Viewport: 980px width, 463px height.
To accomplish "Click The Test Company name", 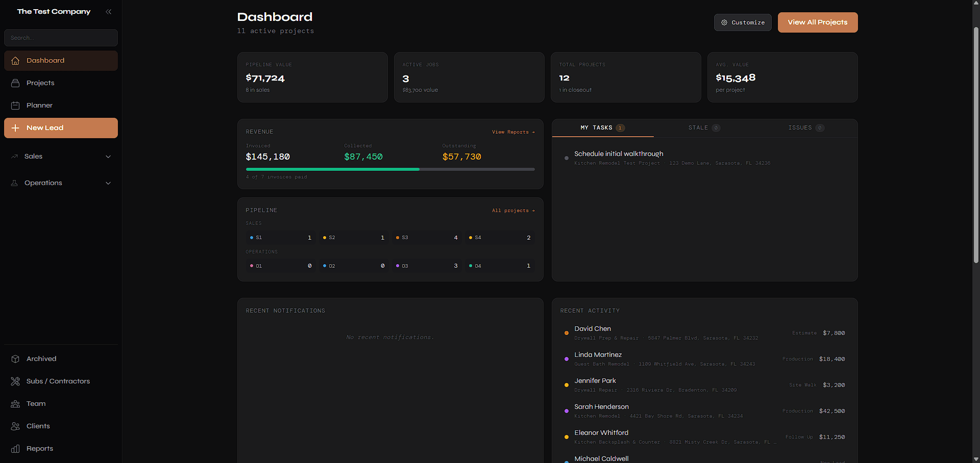I will click(x=54, y=11).
